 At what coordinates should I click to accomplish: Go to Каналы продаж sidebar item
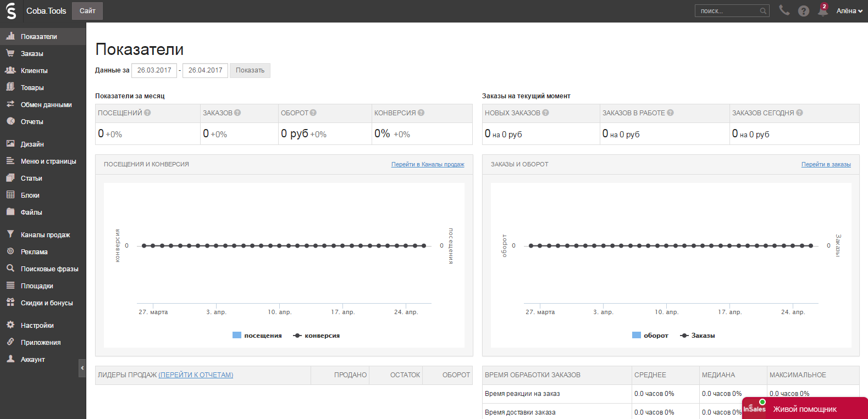tap(45, 235)
